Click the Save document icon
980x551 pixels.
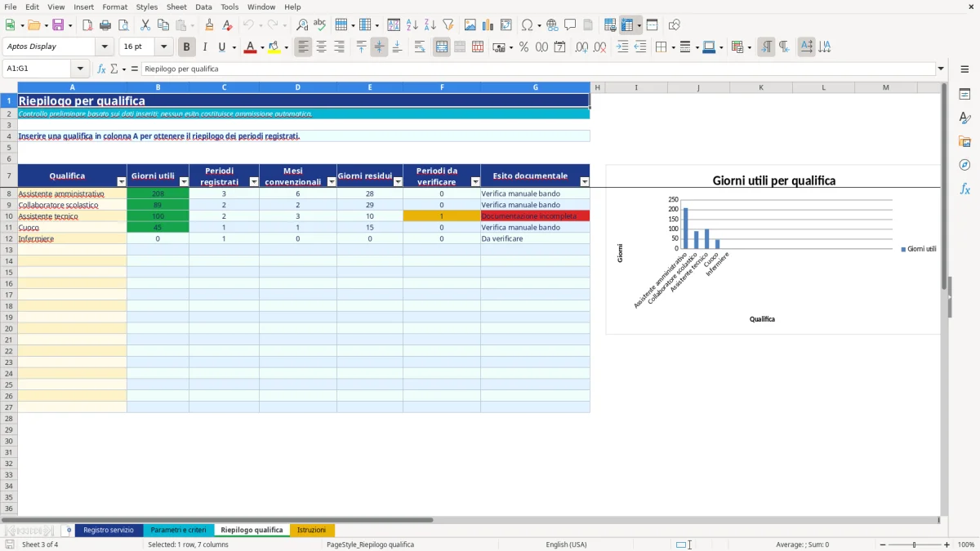point(58,25)
